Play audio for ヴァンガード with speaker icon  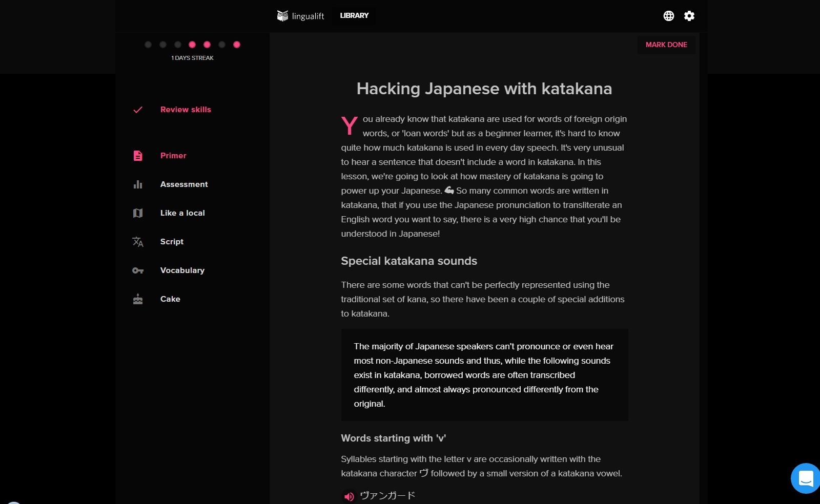(x=349, y=496)
